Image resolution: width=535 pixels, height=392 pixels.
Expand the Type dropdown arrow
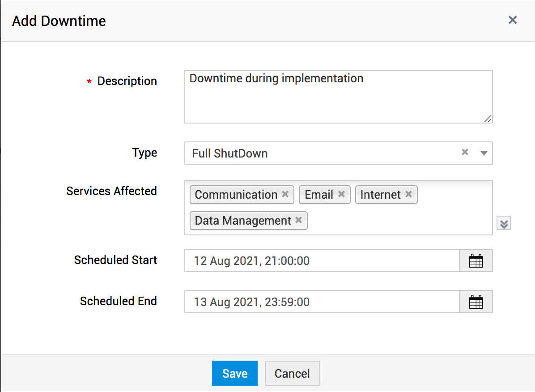pos(484,153)
